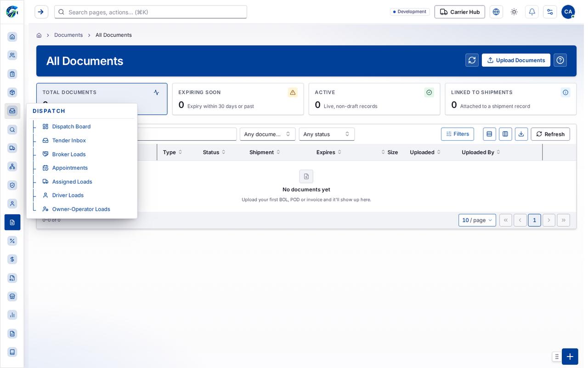The image size is (588, 368).
Task: Open the dollar sign icon in sidebar
Action: [x=12, y=259]
